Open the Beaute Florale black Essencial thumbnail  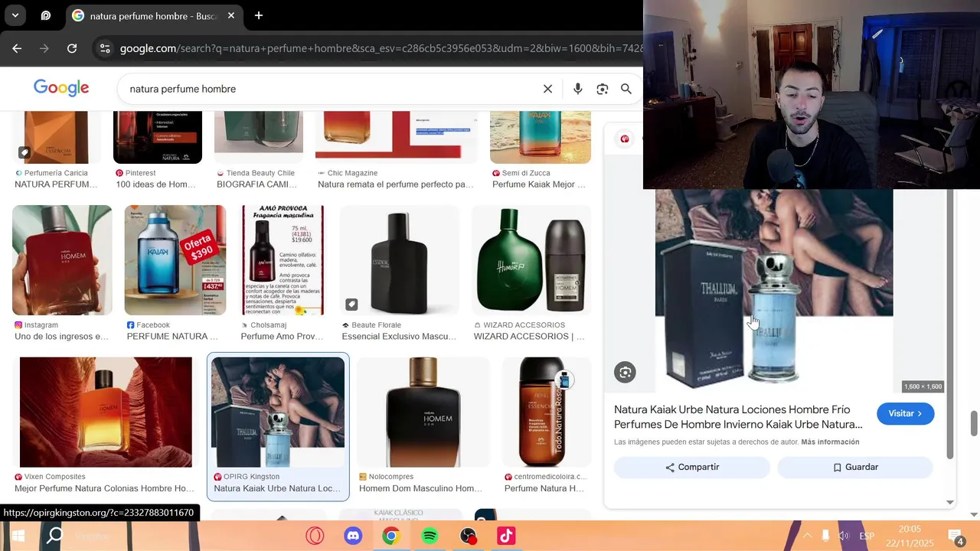[398, 260]
